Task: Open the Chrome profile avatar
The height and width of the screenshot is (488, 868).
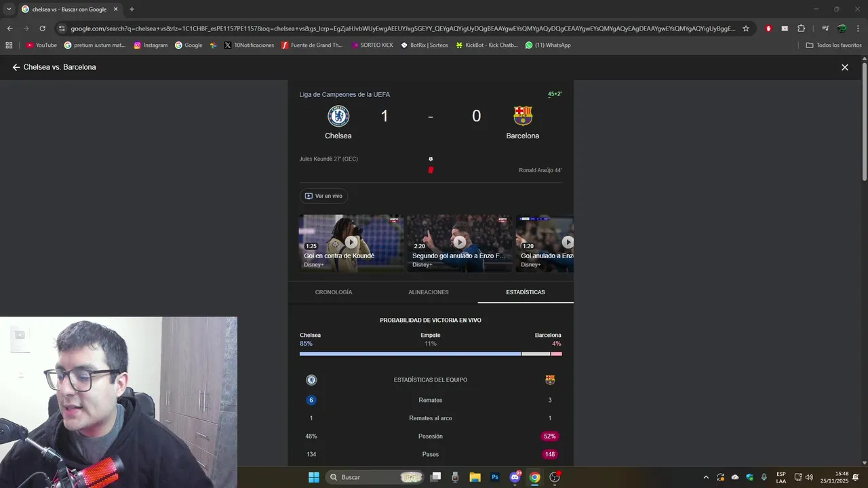Action: 842,28
